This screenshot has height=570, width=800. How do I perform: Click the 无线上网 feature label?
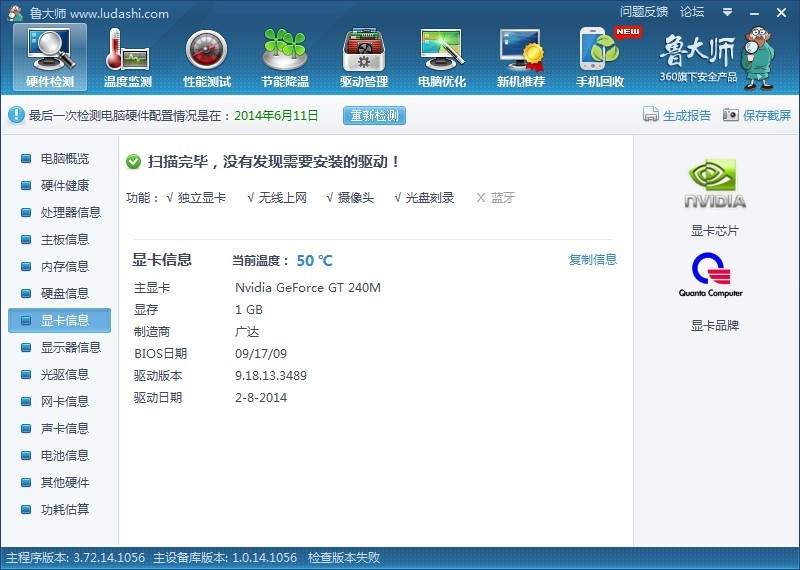point(282,198)
